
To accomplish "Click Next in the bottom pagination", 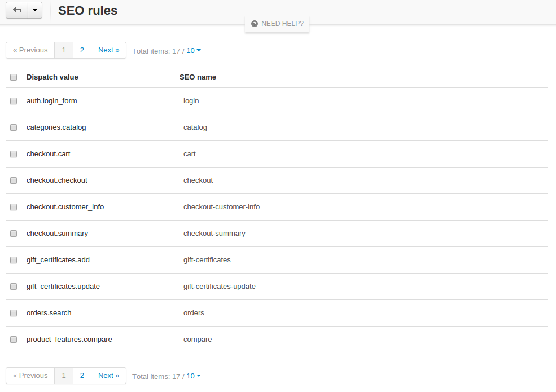I will pos(108,376).
